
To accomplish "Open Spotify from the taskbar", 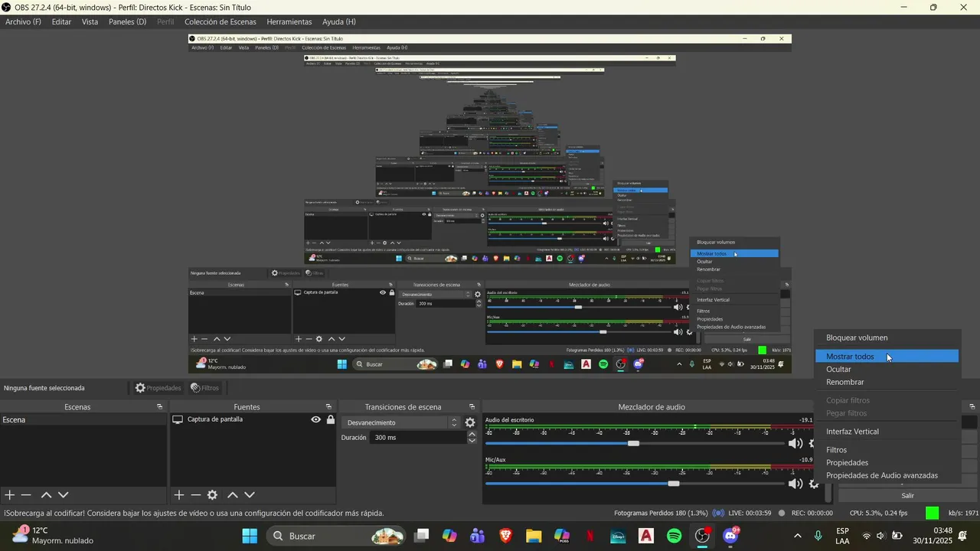I will pos(674,536).
